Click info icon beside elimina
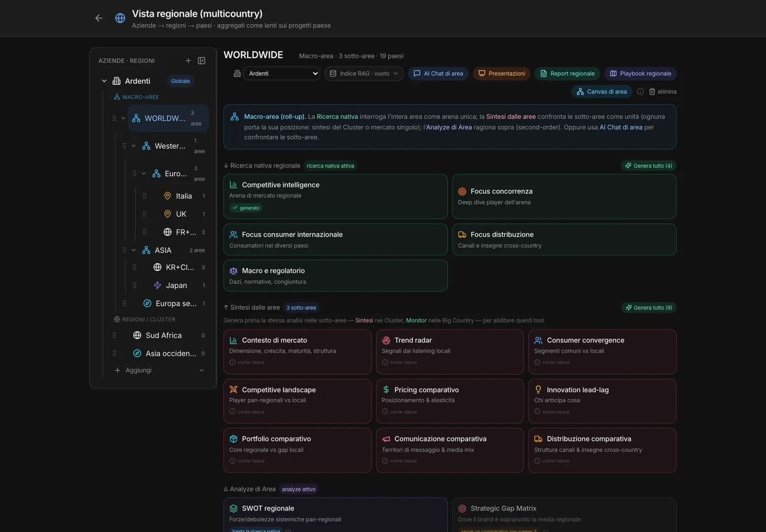The width and height of the screenshot is (766, 532). pyautogui.click(x=641, y=91)
